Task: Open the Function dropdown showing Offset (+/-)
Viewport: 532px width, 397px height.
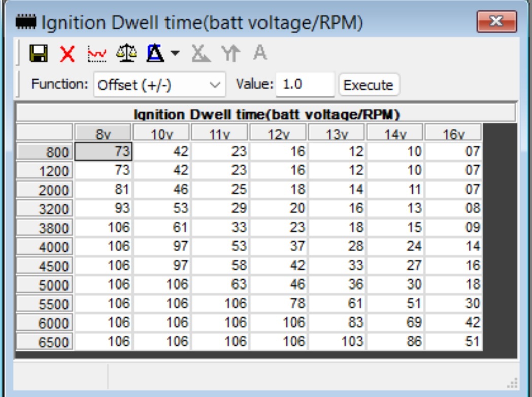Action: (159, 85)
